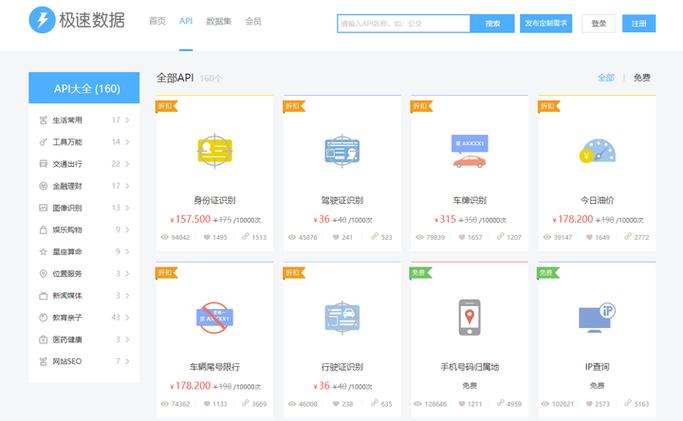Click the 娱乐购物 shopping bag icon

pyautogui.click(x=43, y=229)
